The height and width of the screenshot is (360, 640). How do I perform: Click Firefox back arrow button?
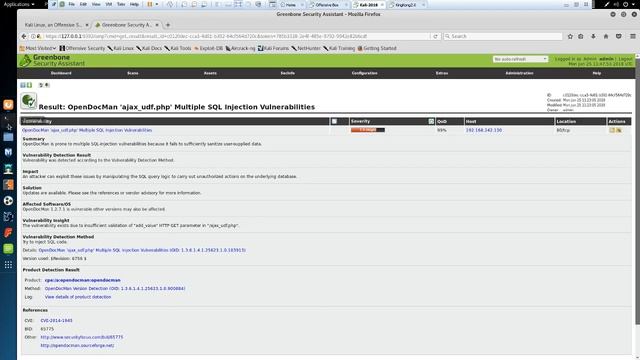click(x=24, y=36)
